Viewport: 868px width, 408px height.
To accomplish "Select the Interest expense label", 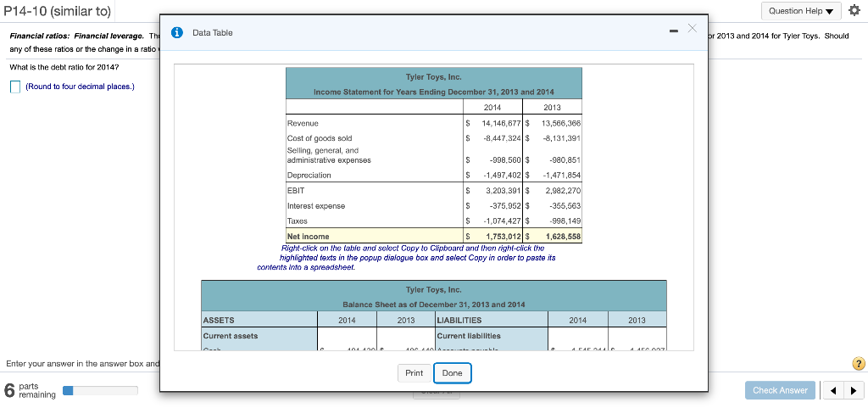I will tap(315, 206).
